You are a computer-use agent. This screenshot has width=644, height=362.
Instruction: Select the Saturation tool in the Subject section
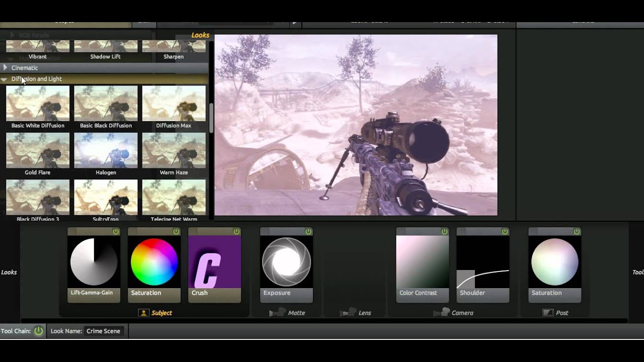click(x=154, y=265)
